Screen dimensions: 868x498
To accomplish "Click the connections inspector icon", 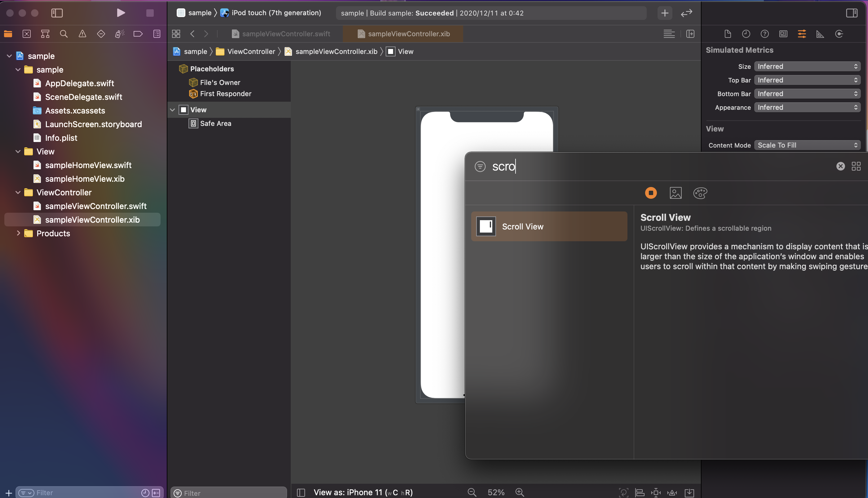I will coord(839,33).
